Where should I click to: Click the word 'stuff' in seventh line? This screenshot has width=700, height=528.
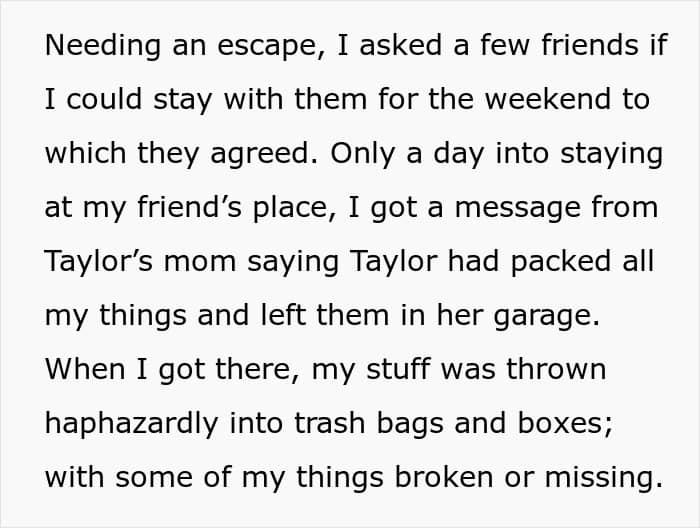point(398,369)
